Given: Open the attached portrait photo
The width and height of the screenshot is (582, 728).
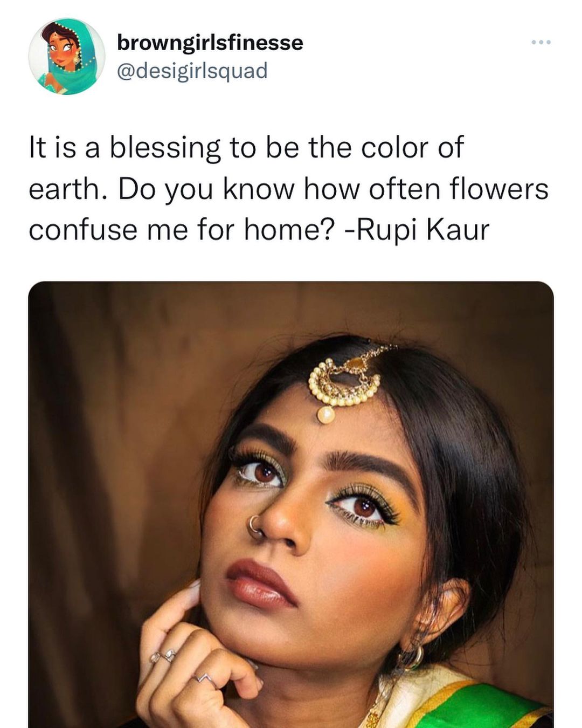Looking at the screenshot, I should coord(291,504).
